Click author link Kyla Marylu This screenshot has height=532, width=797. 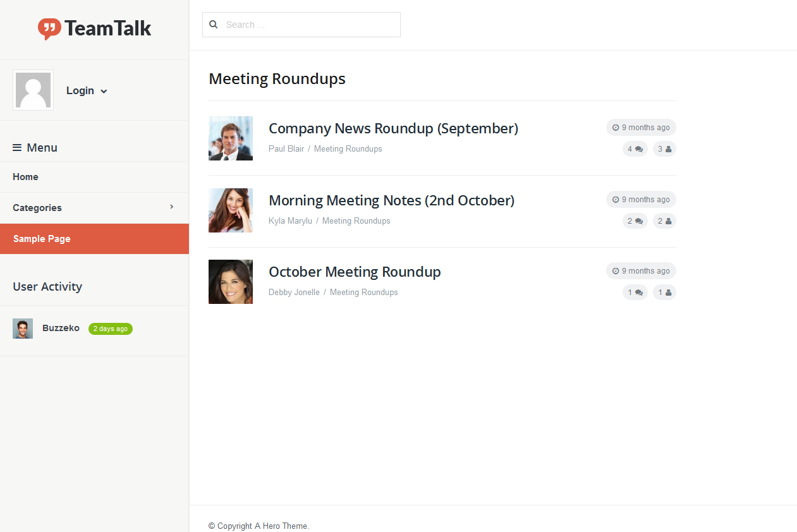(x=290, y=221)
